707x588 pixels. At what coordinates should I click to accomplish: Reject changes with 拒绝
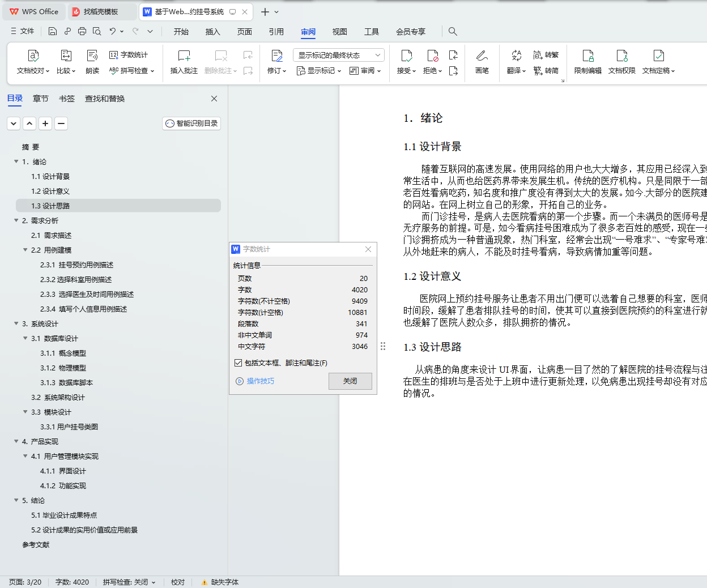click(x=432, y=62)
